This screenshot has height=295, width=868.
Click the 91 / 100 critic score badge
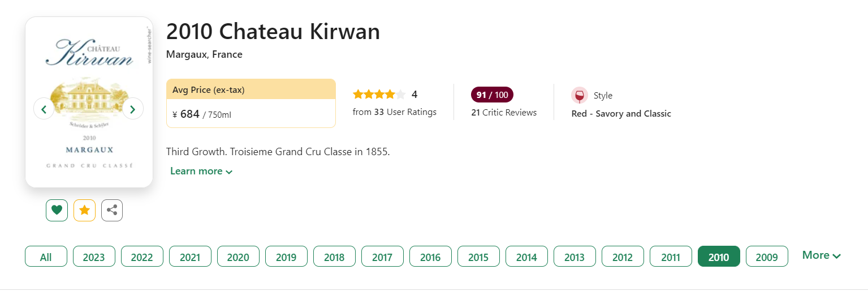[492, 95]
